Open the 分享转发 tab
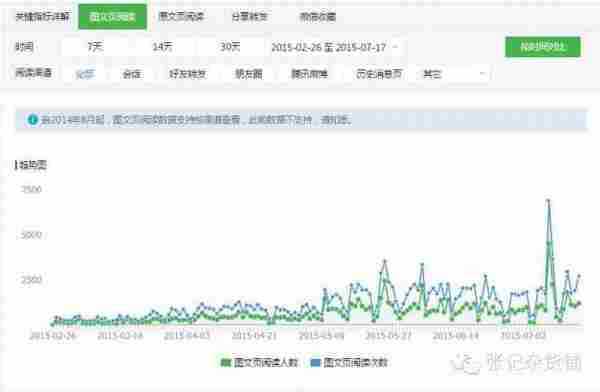The height and width of the screenshot is (392, 600). pos(249,16)
